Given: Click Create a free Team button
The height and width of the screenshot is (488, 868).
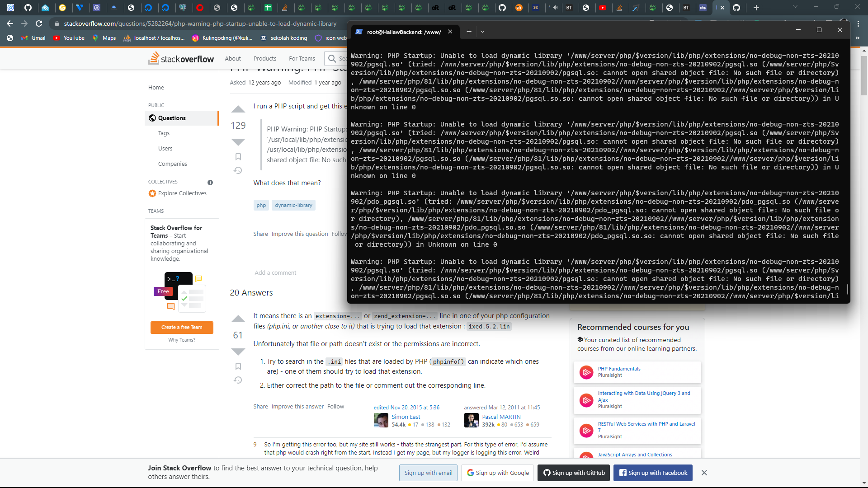Looking at the screenshot, I should (x=182, y=327).
